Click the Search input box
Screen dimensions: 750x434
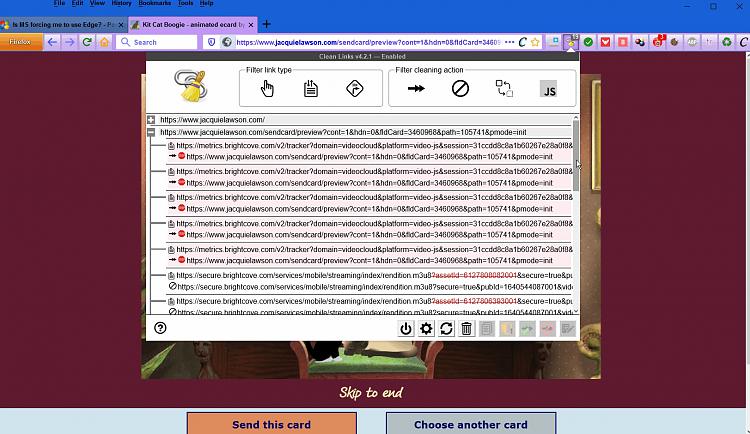click(x=156, y=42)
